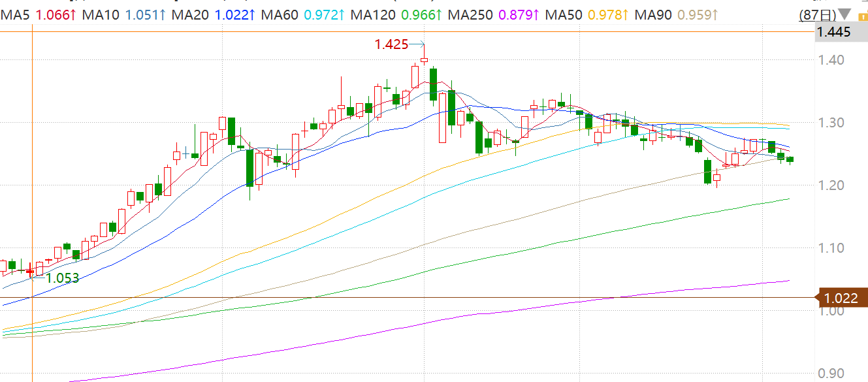Select the last green candlestick on chart
This screenshot has height=382, width=868.
[x=790, y=159]
